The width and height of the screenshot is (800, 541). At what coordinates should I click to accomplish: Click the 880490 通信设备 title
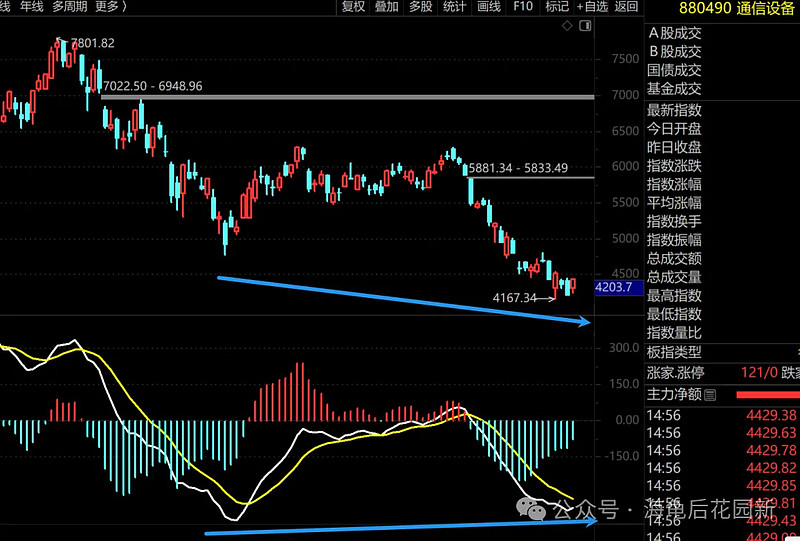click(736, 8)
